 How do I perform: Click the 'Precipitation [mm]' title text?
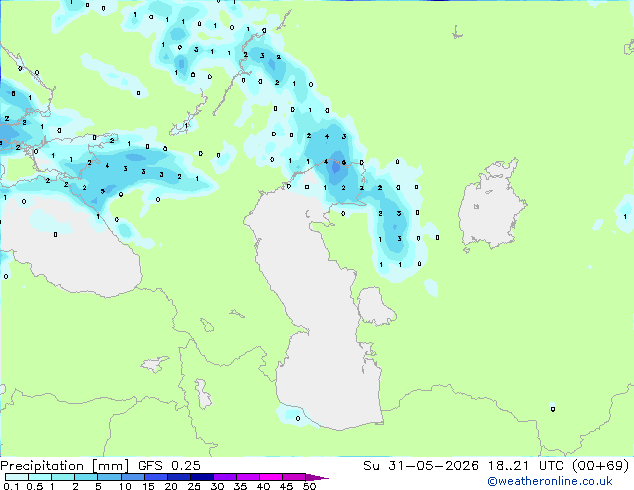click(64, 466)
